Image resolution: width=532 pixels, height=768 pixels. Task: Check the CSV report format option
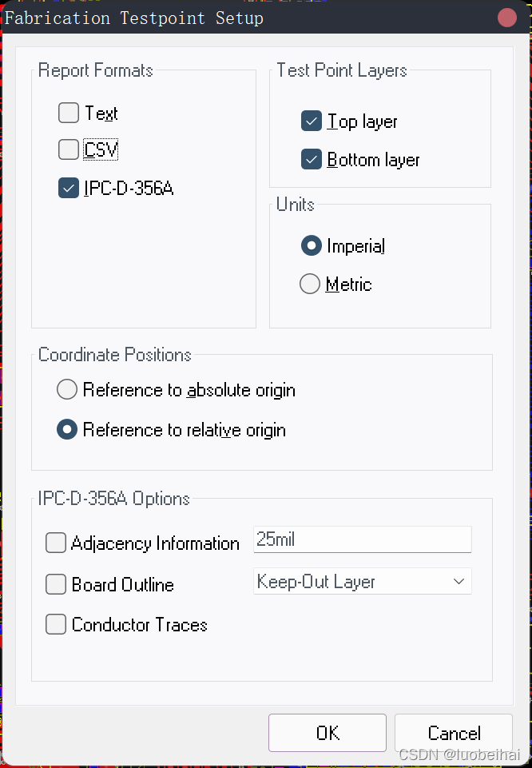[x=69, y=149]
